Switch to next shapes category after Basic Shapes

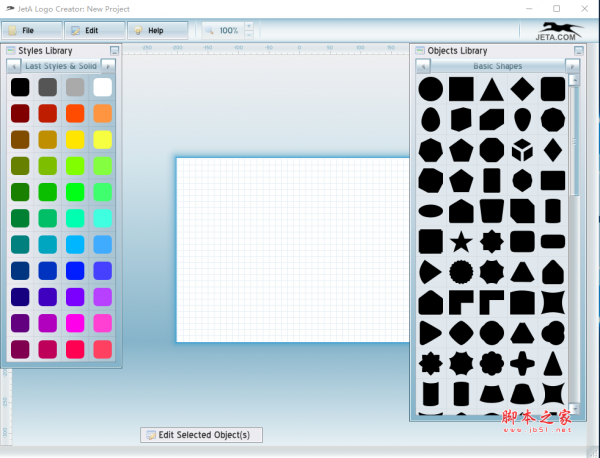572,66
